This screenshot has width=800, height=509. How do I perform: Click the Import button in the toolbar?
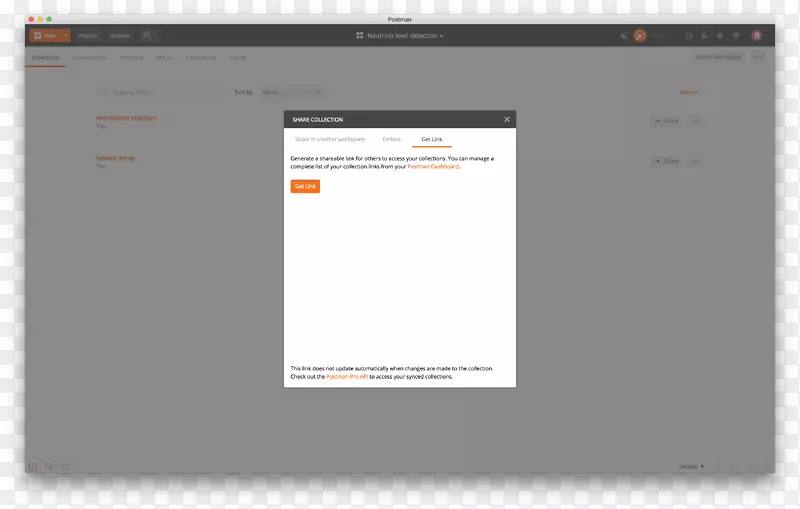(x=88, y=35)
